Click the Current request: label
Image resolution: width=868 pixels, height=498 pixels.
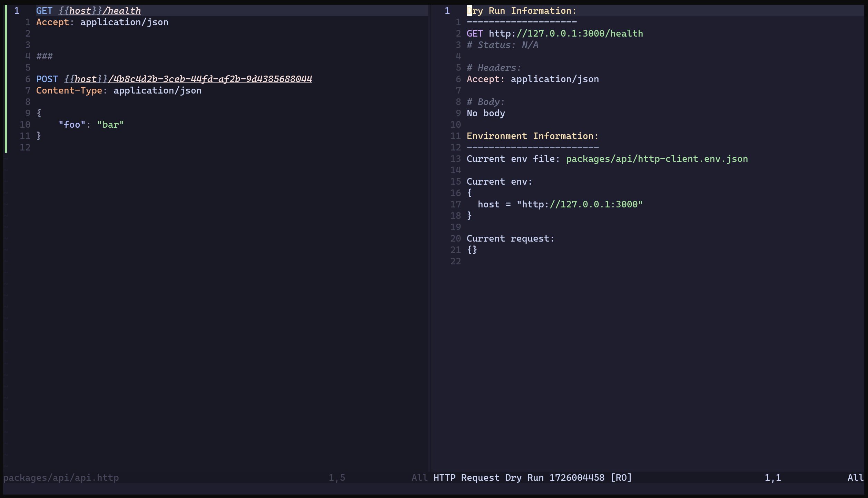510,238
